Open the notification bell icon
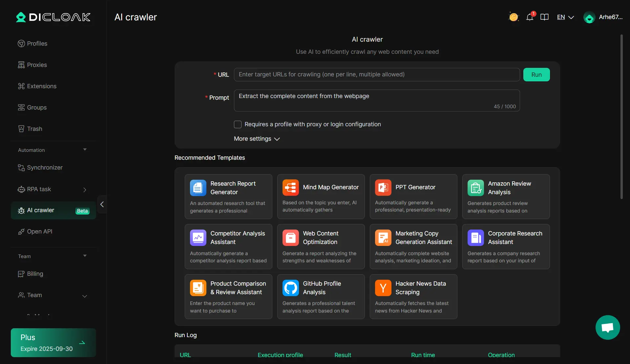 click(x=530, y=17)
